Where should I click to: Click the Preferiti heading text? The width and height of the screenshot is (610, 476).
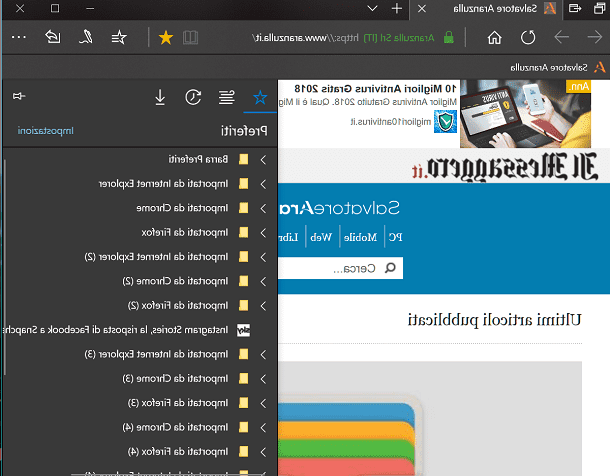pyautogui.click(x=244, y=131)
